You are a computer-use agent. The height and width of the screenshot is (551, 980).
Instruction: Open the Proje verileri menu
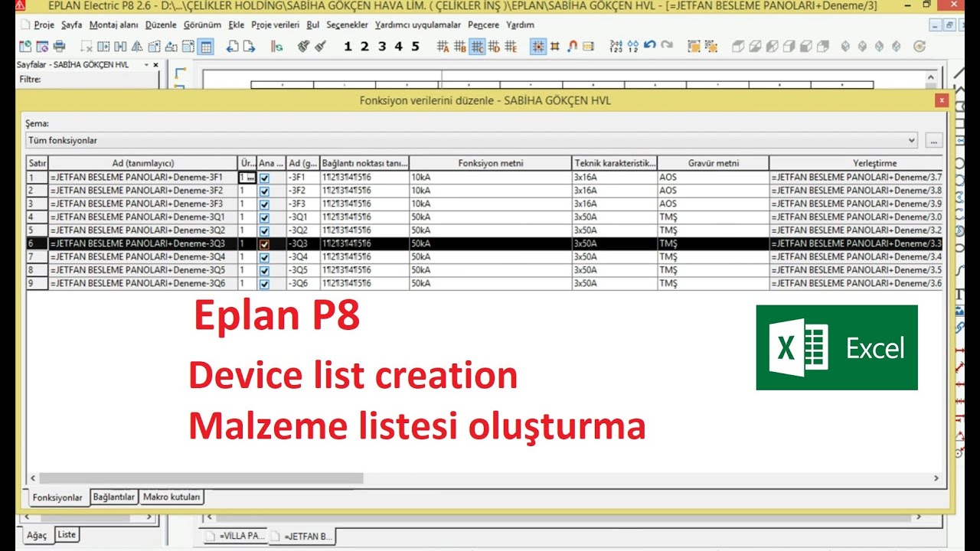[x=276, y=24]
